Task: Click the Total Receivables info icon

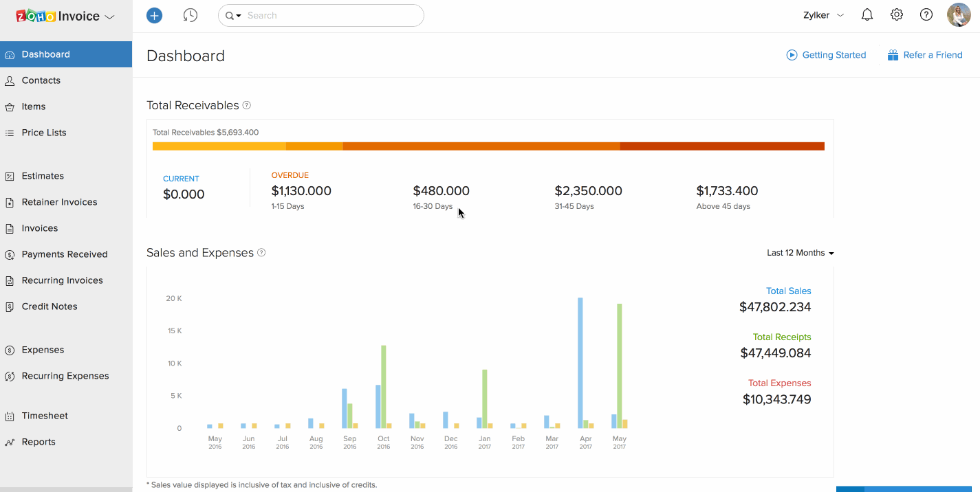Action: pos(247,106)
